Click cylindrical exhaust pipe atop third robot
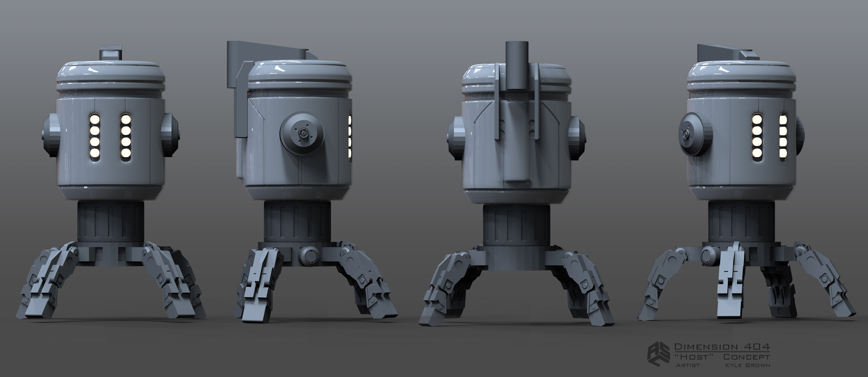 point(517,65)
